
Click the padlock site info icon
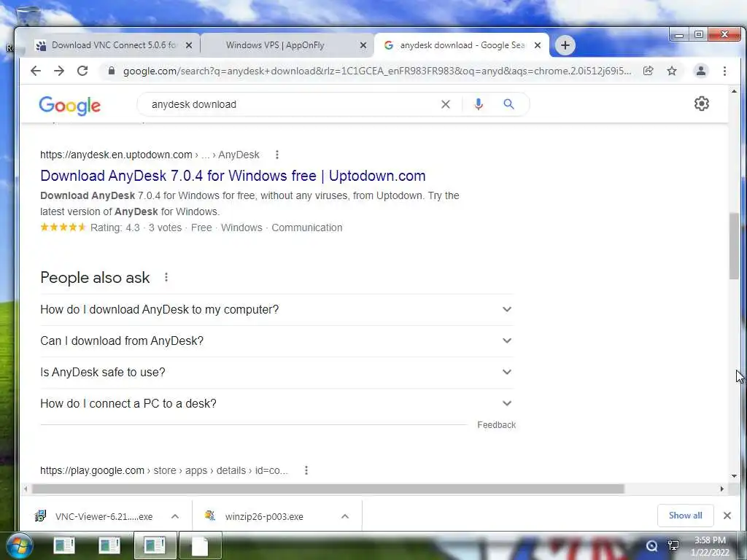click(x=112, y=71)
